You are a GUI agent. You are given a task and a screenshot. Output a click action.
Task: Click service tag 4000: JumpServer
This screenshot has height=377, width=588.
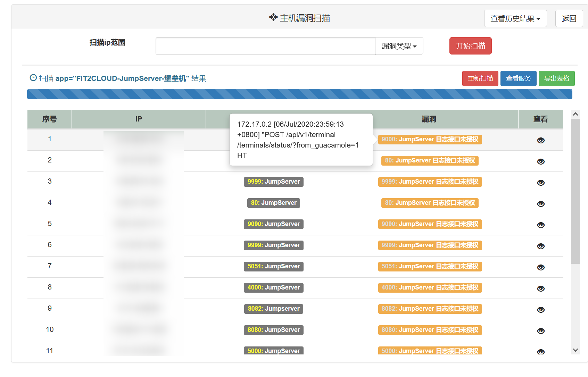274,287
